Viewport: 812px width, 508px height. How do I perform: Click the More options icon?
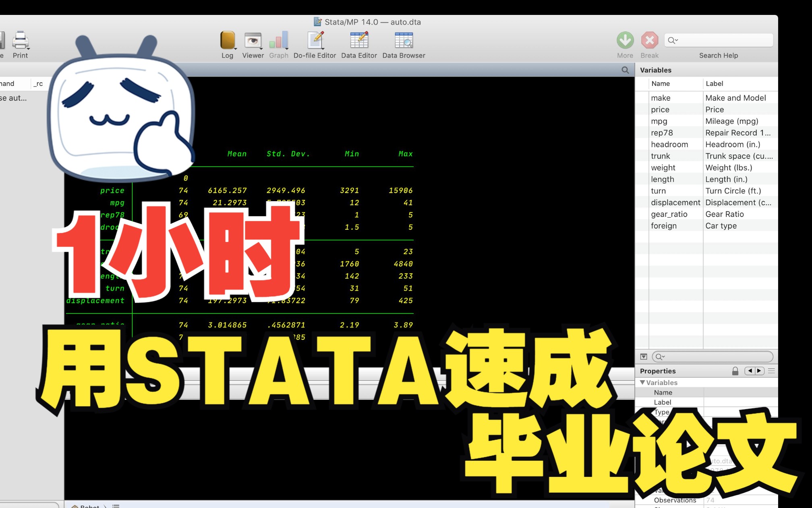[x=624, y=39]
